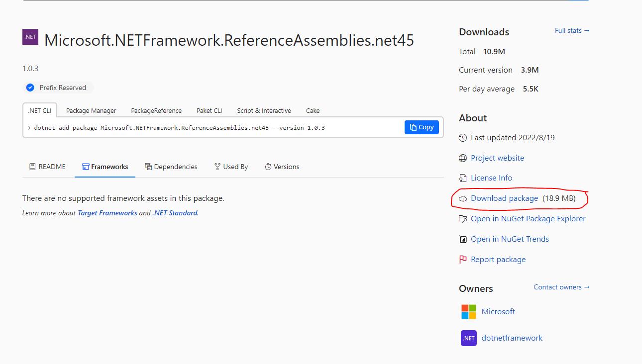Click the Microsoft logo under Owners

click(x=468, y=311)
